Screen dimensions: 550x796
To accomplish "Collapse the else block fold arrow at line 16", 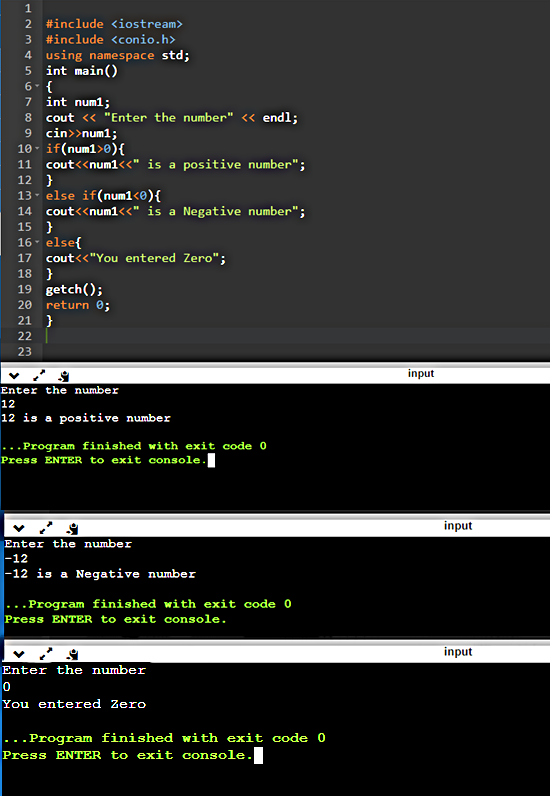I will click(37, 242).
